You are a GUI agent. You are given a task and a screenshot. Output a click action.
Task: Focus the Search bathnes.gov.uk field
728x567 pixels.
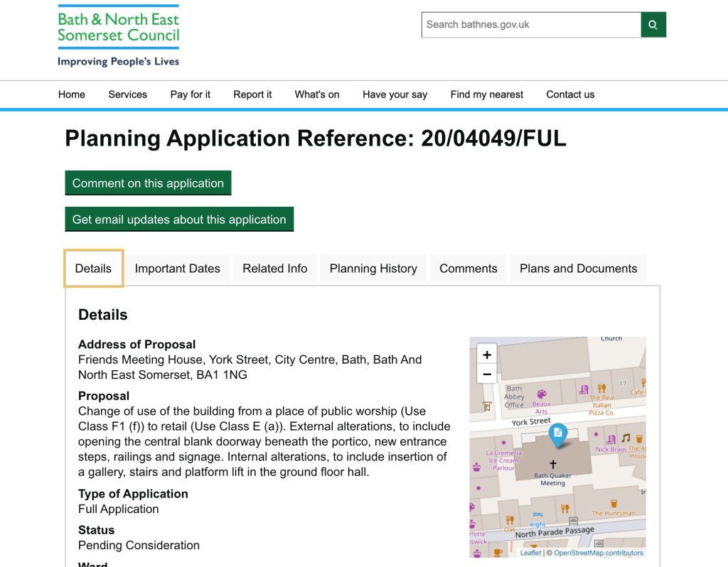pyautogui.click(x=531, y=25)
